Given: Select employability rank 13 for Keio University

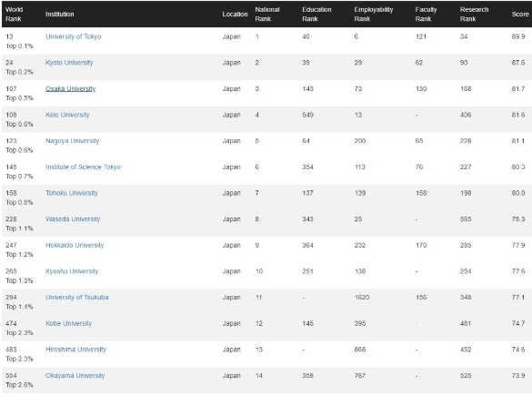Looking at the screenshot, I should [x=358, y=115].
